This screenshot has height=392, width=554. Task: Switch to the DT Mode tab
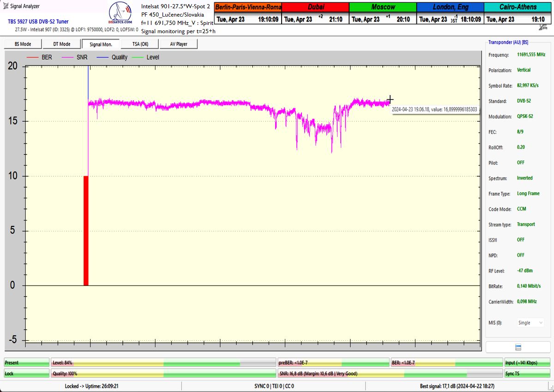click(x=61, y=44)
